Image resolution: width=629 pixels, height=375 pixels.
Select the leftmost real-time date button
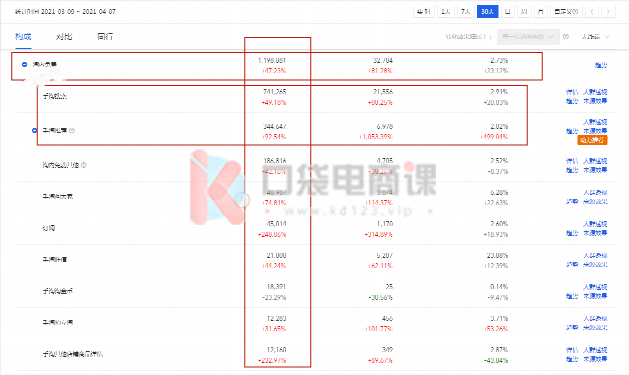click(424, 12)
